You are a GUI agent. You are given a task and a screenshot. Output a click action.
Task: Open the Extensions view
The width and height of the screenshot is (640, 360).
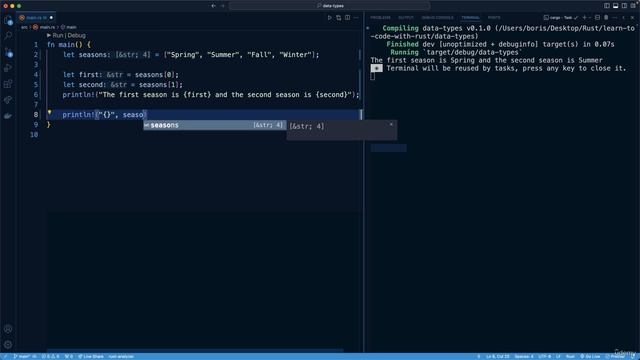pyautogui.click(x=8, y=84)
